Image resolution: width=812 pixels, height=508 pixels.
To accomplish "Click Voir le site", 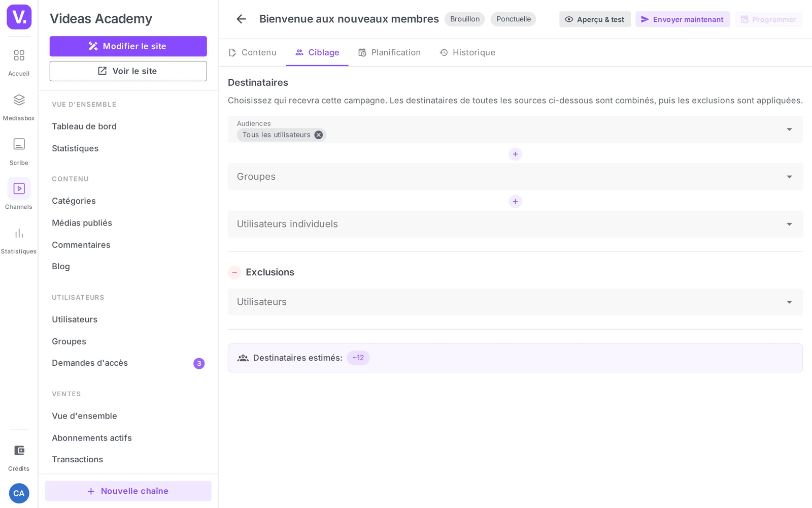I will point(128,71).
